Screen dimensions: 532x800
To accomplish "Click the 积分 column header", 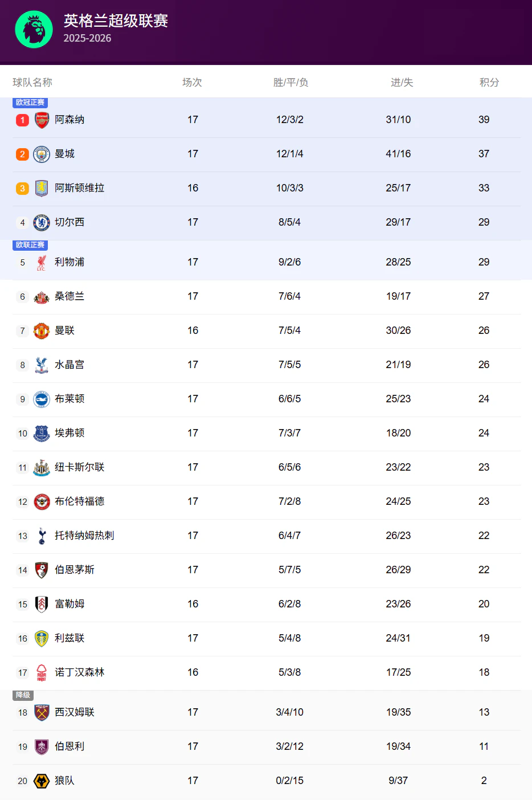I will click(x=489, y=83).
